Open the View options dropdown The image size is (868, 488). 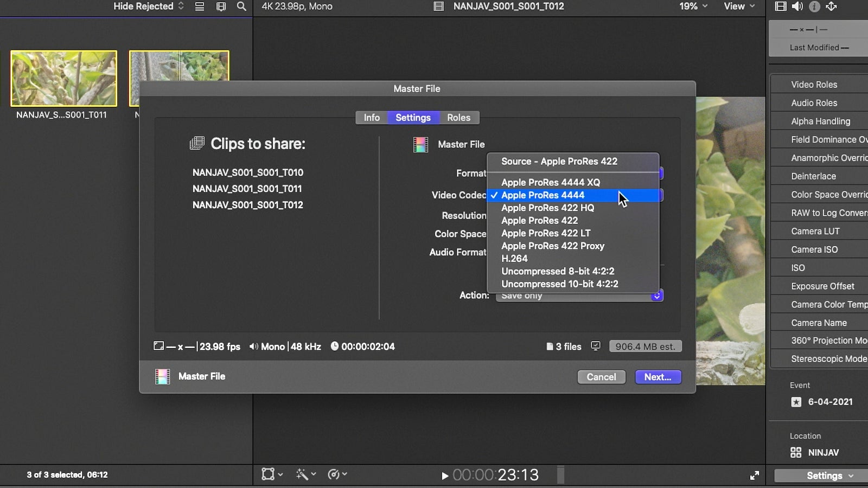(739, 7)
